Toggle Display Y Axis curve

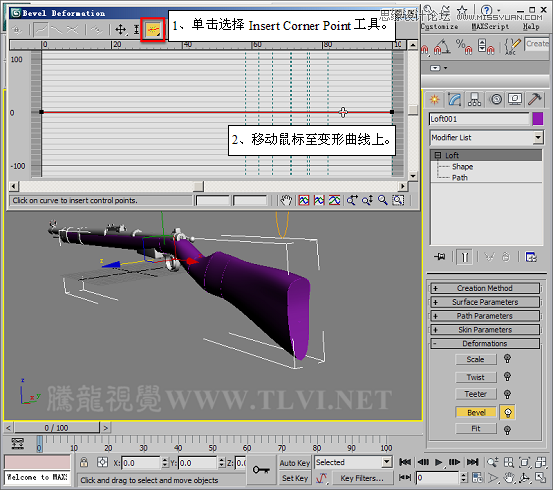56,30
